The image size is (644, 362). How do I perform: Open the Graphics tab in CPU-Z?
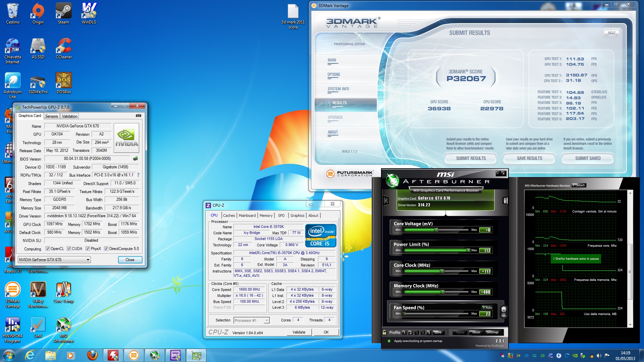tap(298, 216)
